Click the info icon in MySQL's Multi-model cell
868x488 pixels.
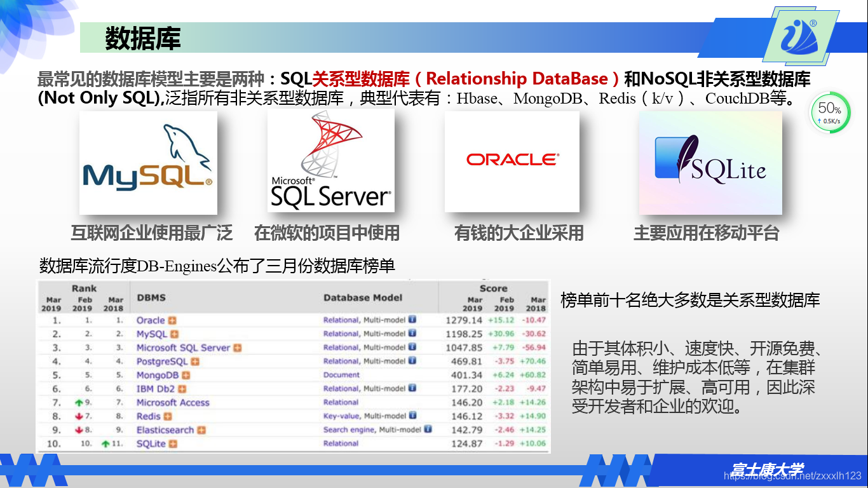click(412, 334)
